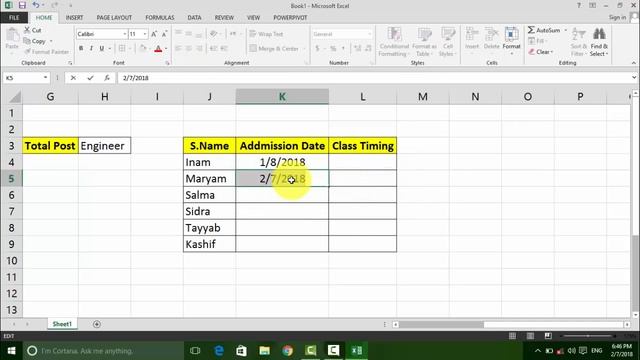Click the Clear eraser button
This screenshot has height=360, width=640.
coord(540,52)
